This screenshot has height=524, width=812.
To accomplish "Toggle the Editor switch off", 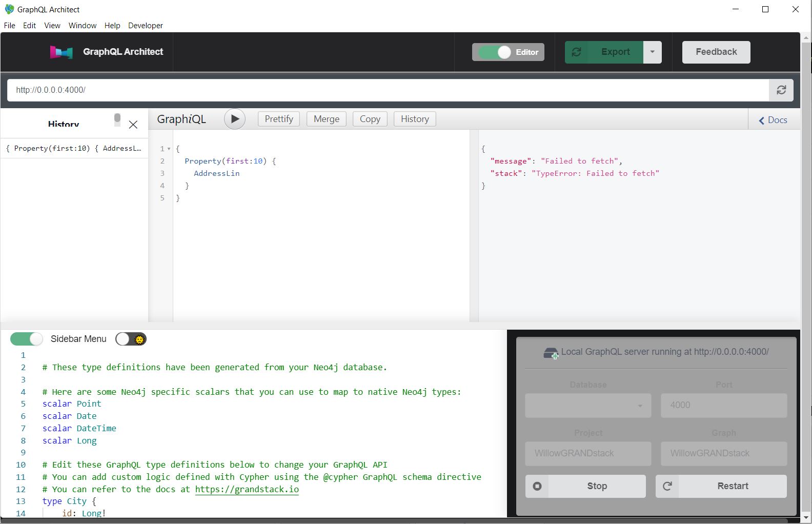I will (495, 52).
